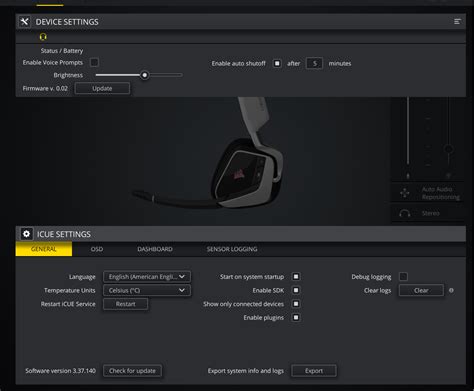Click the firmware Update button
The width and height of the screenshot is (474, 391).
click(102, 88)
